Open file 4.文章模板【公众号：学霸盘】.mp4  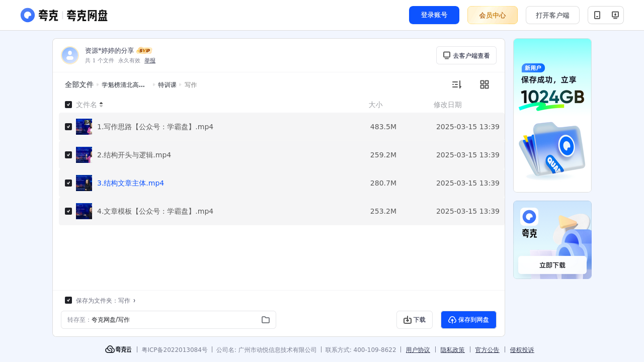tap(155, 211)
